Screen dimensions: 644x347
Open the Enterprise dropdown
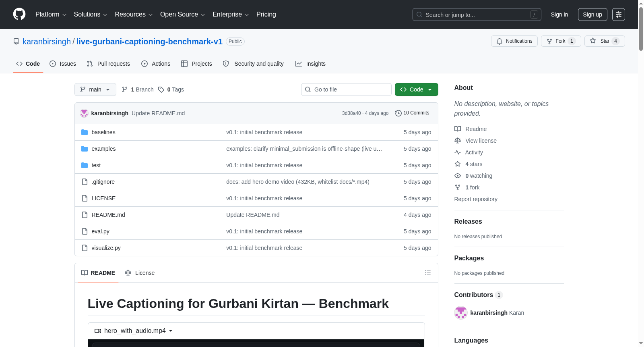tap(231, 15)
